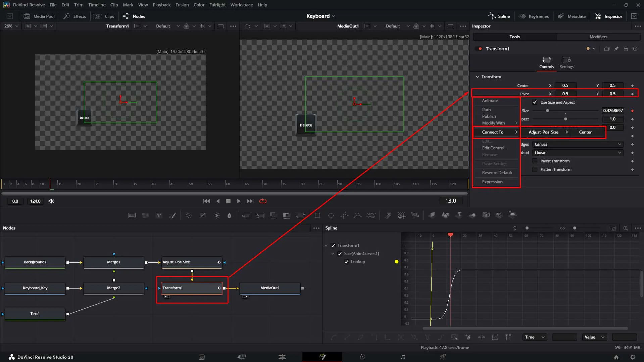Open the Linear filter method dropdown
Image resolution: width=644 pixels, height=362 pixels.
(578, 153)
